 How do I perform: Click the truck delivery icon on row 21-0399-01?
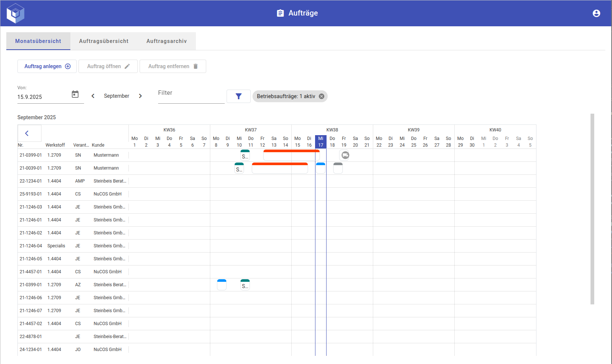345,155
